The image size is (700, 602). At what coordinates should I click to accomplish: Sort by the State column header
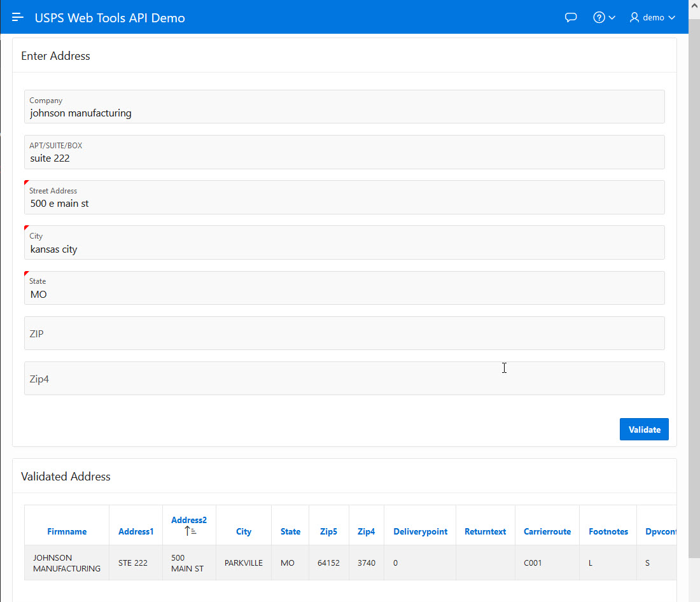[290, 531]
